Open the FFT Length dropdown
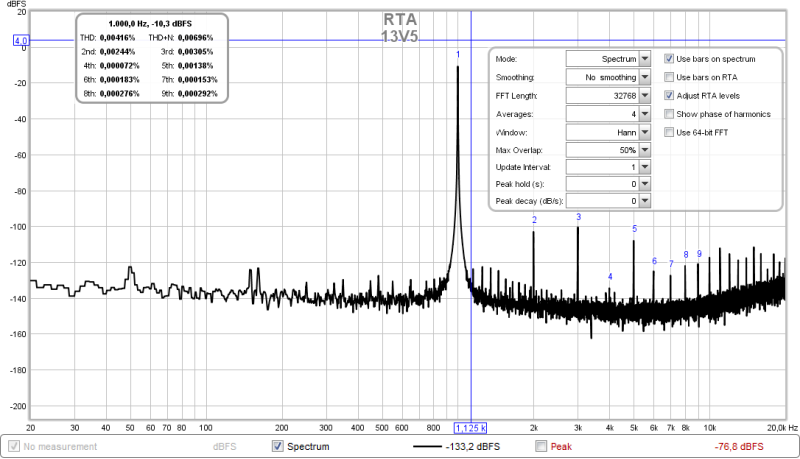Image resolution: width=800 pixels, height=459 pixels. coord(644,95)
